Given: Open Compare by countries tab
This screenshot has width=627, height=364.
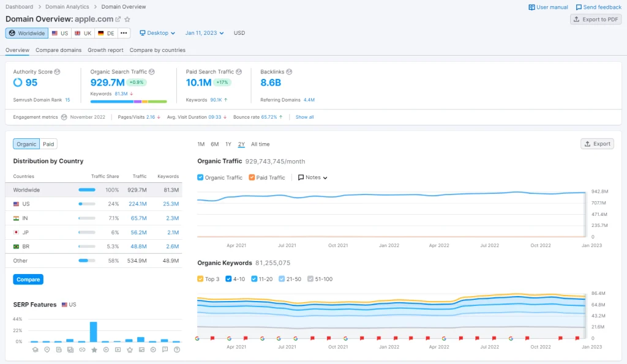Looking at the screenshot, I should point(157,50).
